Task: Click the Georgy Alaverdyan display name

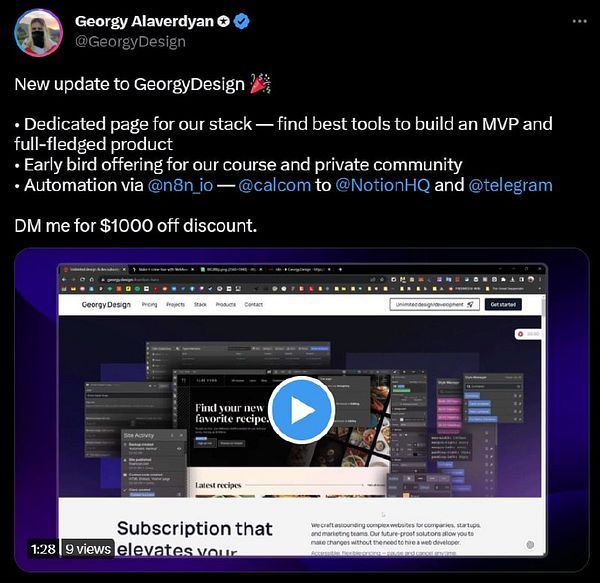Action: tap(144, 21)
